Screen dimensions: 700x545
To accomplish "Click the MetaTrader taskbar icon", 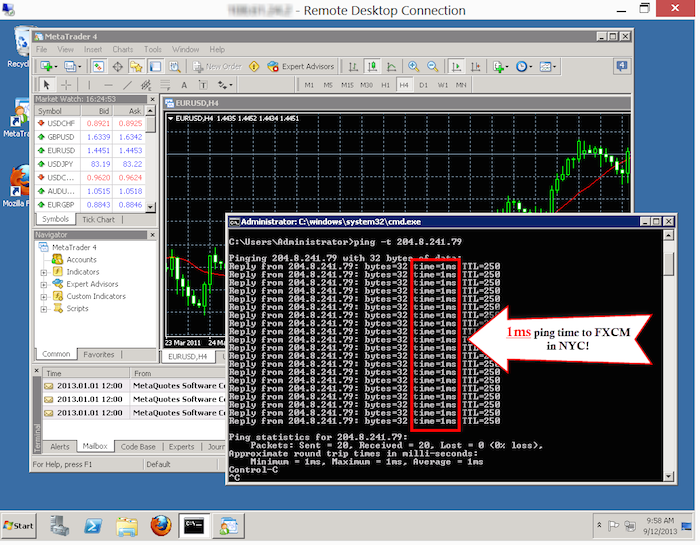I will [228, 526].
